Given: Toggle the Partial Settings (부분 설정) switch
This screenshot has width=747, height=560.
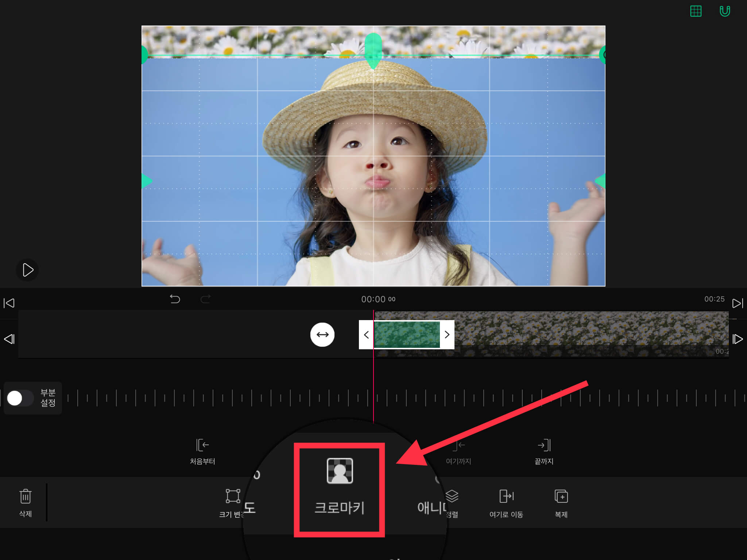Looking at the screenshot, I should [x=19, y=398].
